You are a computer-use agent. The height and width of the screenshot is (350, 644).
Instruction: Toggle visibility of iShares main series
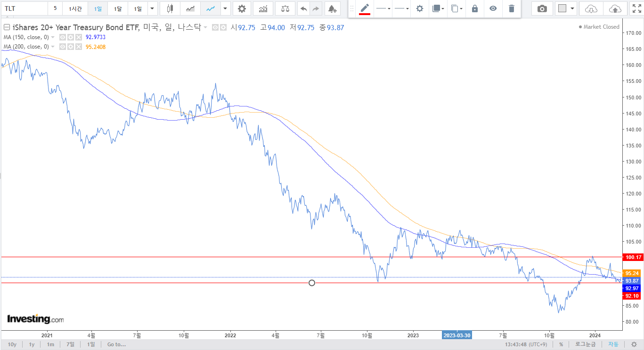coord(215,28)
